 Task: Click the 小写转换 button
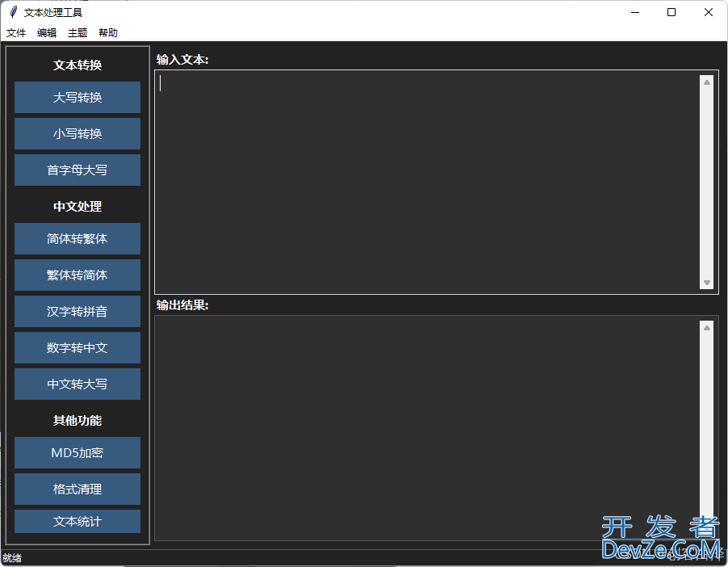[77, 134]
